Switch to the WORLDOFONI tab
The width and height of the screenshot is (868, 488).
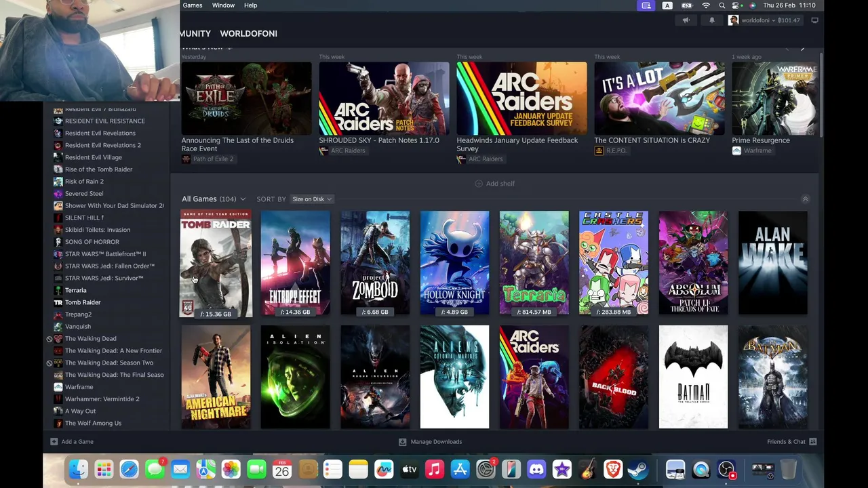click(248, 33)
